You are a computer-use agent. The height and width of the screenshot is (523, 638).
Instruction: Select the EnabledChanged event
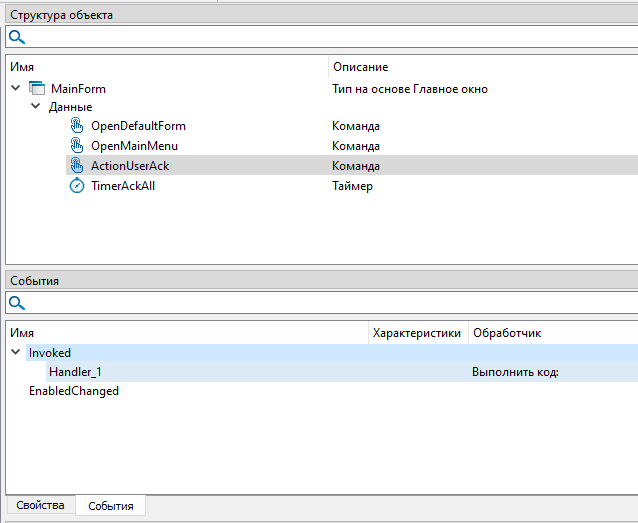pyautogui.click(x=74, y=391)
